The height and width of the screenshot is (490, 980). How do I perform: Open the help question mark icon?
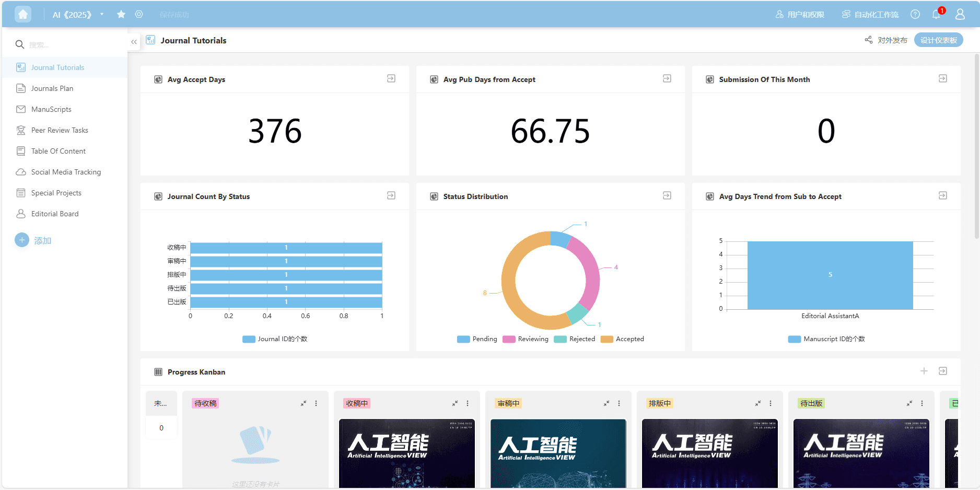(915, 14)
